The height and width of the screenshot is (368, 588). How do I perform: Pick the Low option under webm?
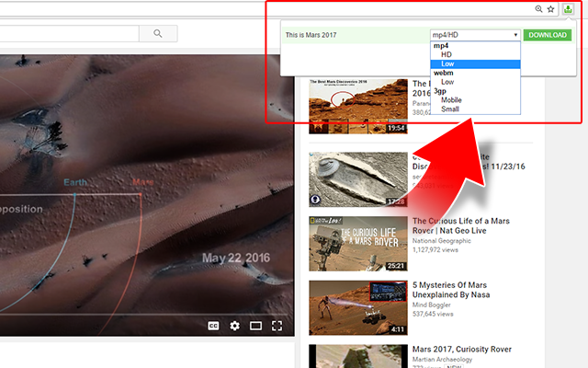475,82
